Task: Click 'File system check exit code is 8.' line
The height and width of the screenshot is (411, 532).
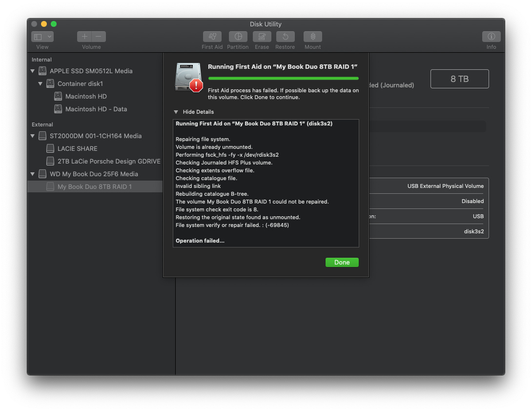Action: click(217, 209)
